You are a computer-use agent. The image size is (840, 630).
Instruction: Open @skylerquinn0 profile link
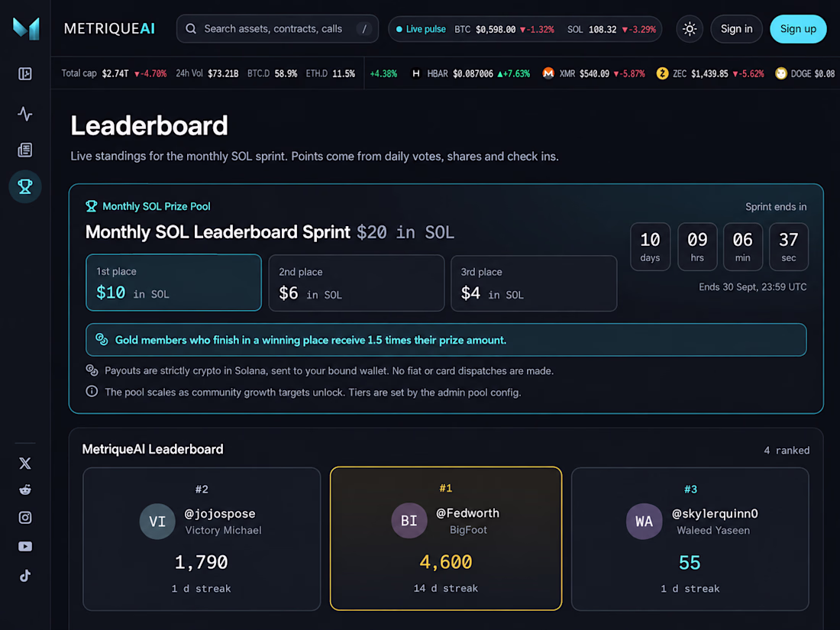click(715, 513)
